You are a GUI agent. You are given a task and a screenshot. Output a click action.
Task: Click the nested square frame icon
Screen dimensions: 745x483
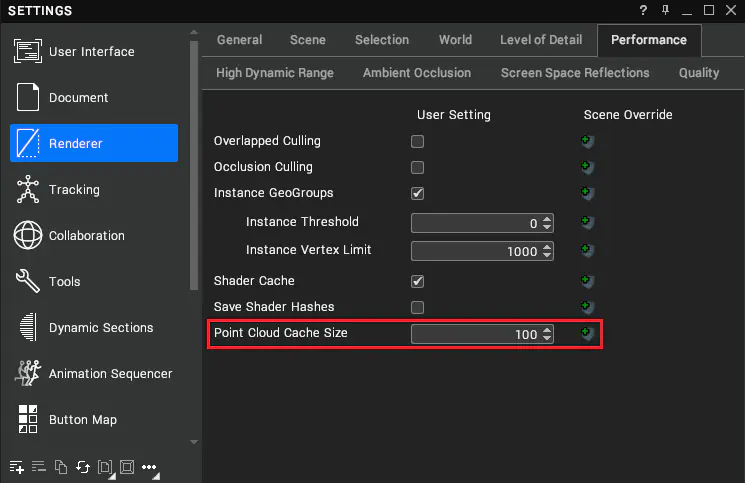coord(127,467)
